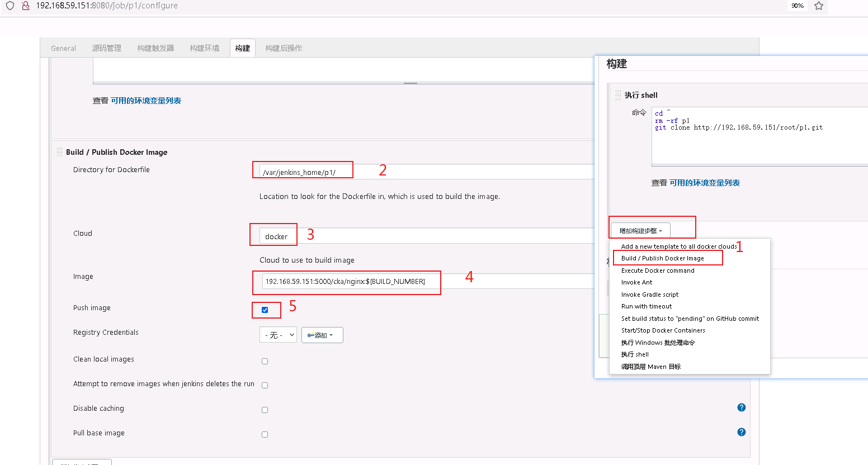Open 可用的环境变量列表 link above the Docker Image section
The width and height of the screenshot is (868, 465).
[146, 101]
